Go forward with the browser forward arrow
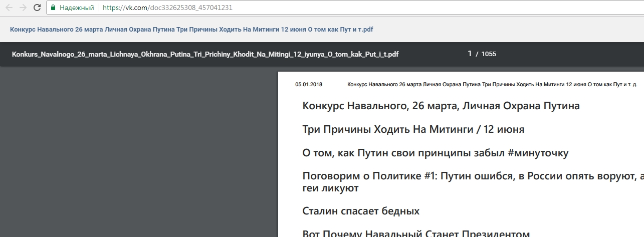This screenshot has height=237, width=644. pyautogui.click(x=23, y=8)
